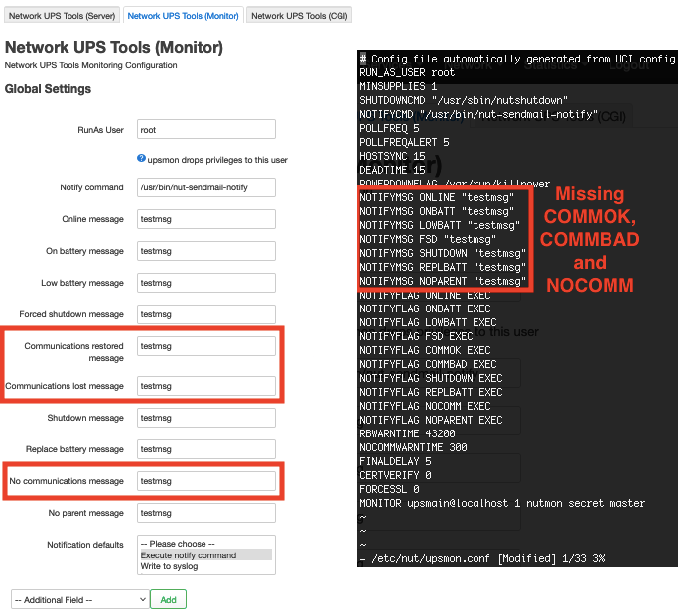Click the 'NOTIFYMSG FSD' terminal line
The height and width of the screenshot is (616, 678).
pos(428,239)
